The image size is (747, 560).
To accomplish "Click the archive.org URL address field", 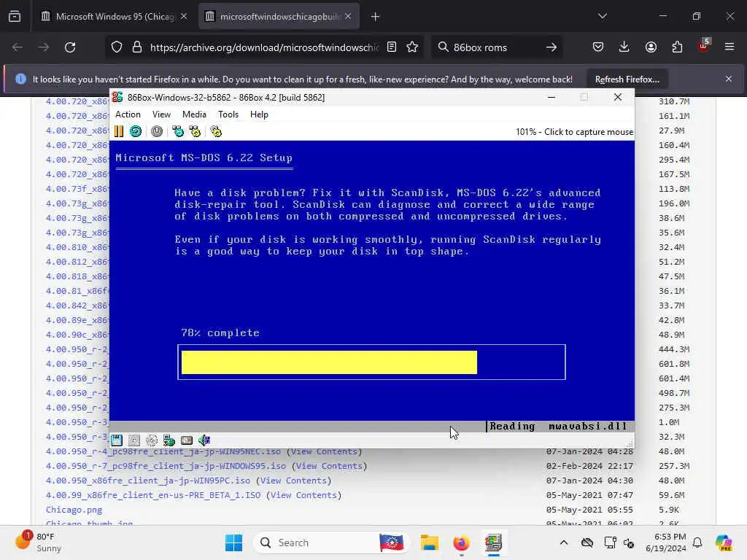I will pos(264,47).
